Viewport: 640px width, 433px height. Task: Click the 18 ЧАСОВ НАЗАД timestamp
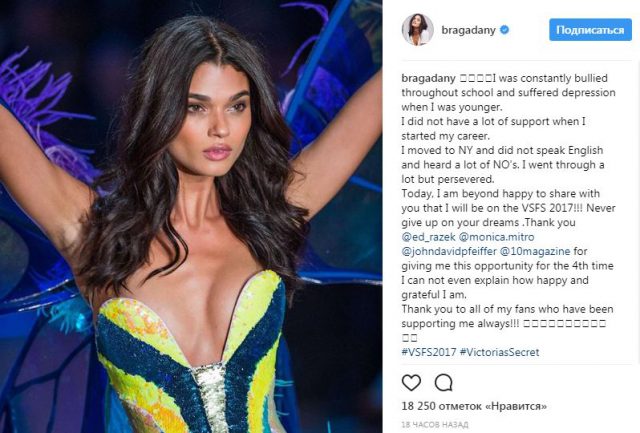435,425
